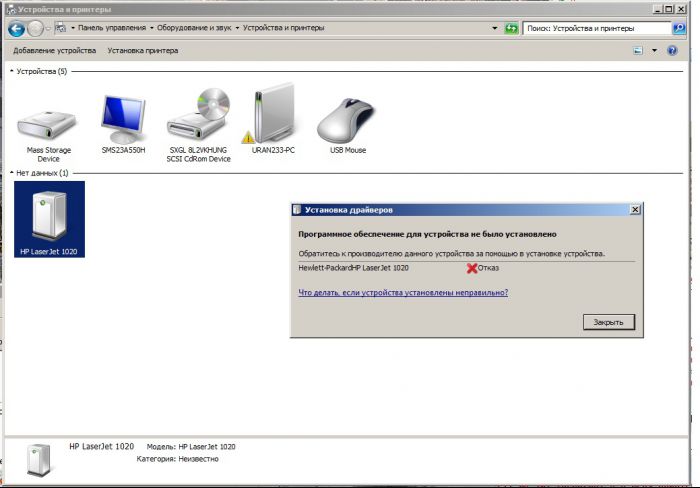Click the Устройства и принтеры search field

tap(592, 29)
